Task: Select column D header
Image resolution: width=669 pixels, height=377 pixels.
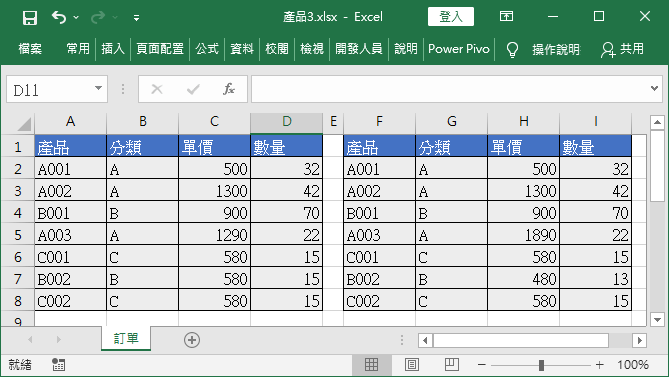Action: 287,122
